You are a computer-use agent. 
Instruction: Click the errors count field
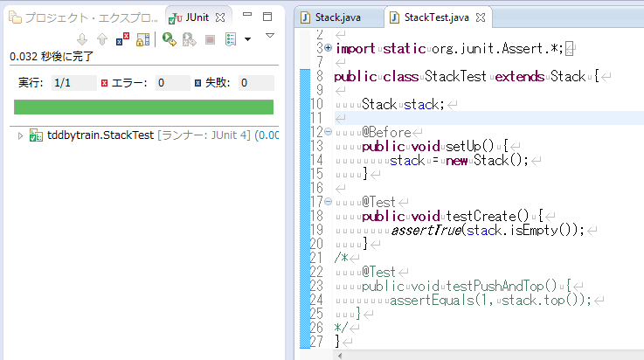[x=173, y=83]
